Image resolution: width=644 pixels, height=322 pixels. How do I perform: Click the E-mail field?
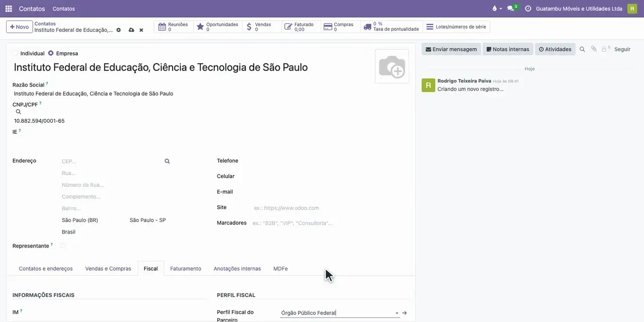(x=330, y=192)
